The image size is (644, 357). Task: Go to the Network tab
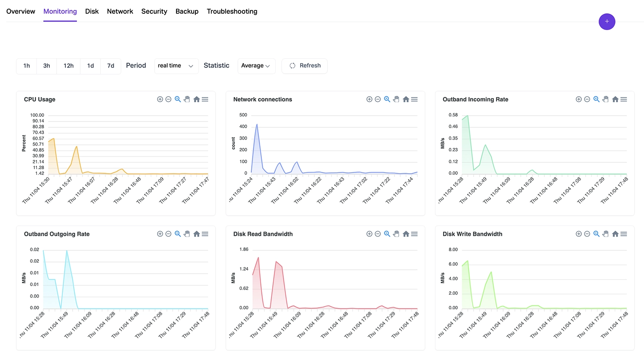120,12
